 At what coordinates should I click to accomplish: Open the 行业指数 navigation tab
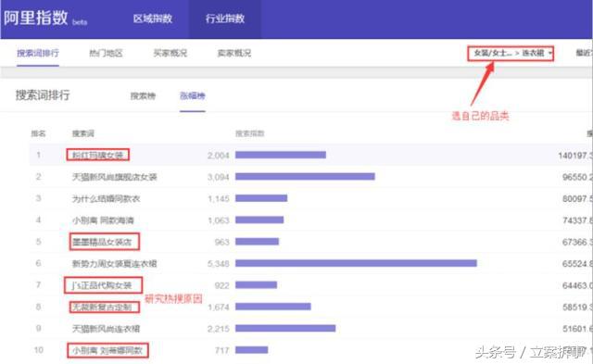(225, 19)
